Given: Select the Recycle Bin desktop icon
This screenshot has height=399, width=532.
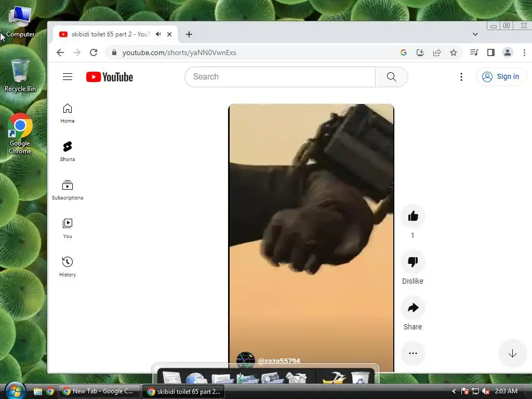Looking at the screenshot, I should (20, 75).
